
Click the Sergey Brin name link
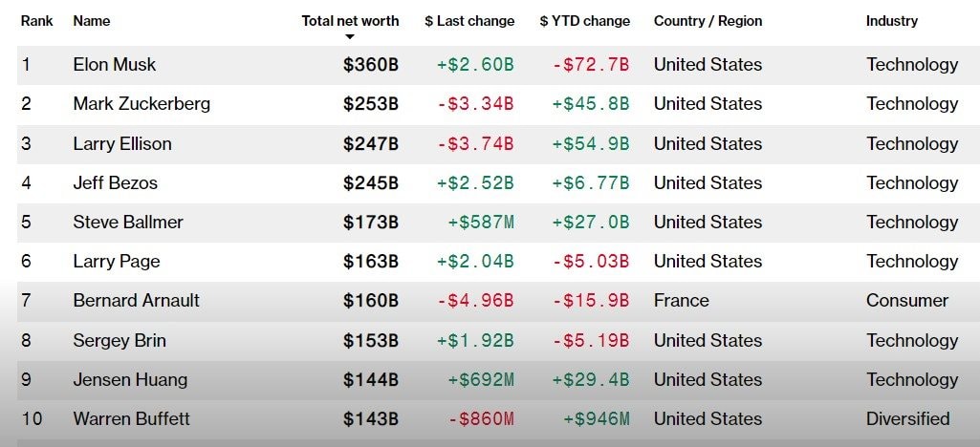(x=120, y=340)
